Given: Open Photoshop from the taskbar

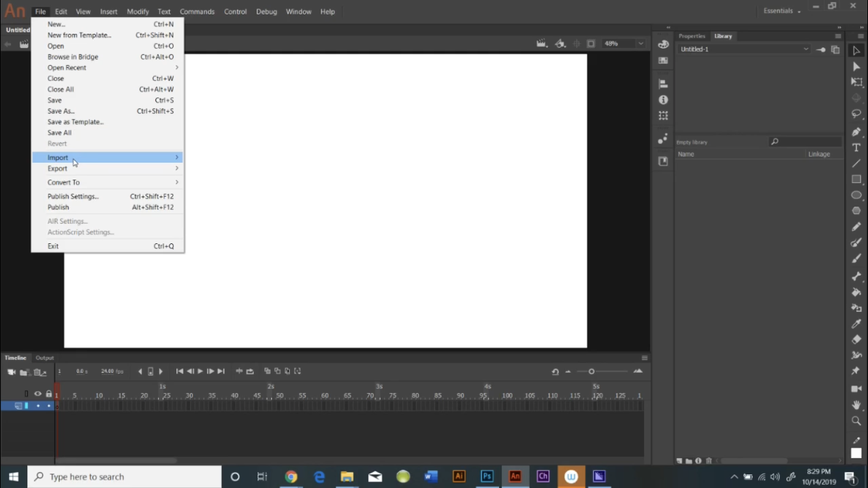Looking at the screenshot, I should point(487,476).
